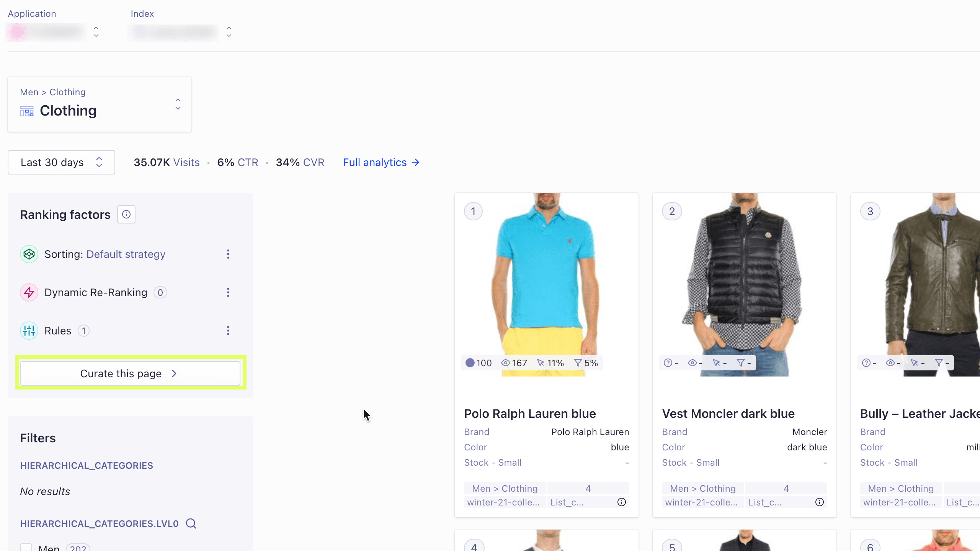
Task: Click the conversion funnel icon on Polo card
Action: coord(578,363)
